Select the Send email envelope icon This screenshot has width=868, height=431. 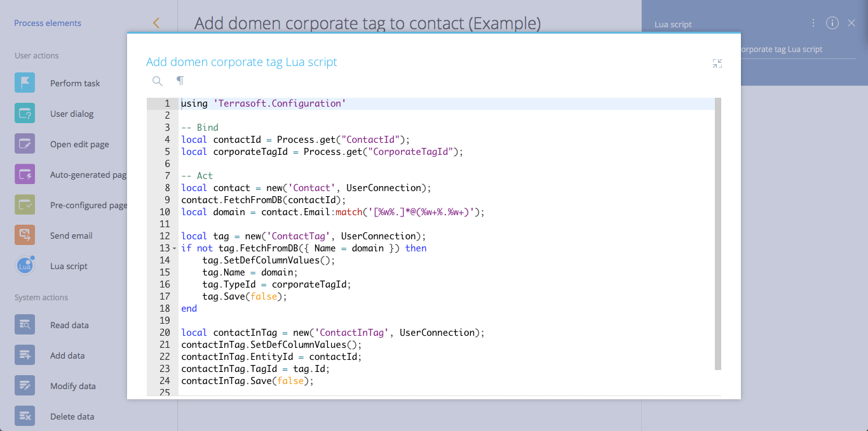pyautogui.click(x=25, y=235)
